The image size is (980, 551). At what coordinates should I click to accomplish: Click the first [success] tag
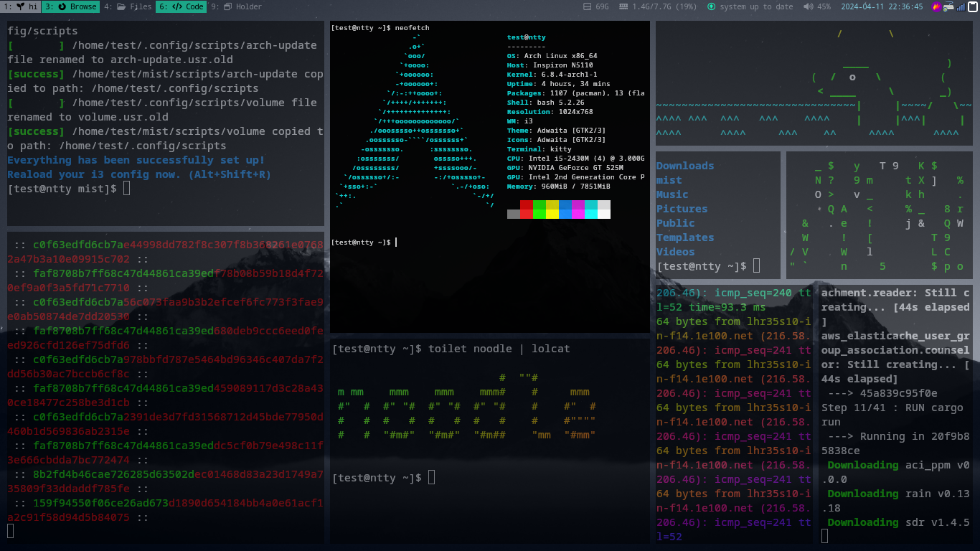[36, 74]
